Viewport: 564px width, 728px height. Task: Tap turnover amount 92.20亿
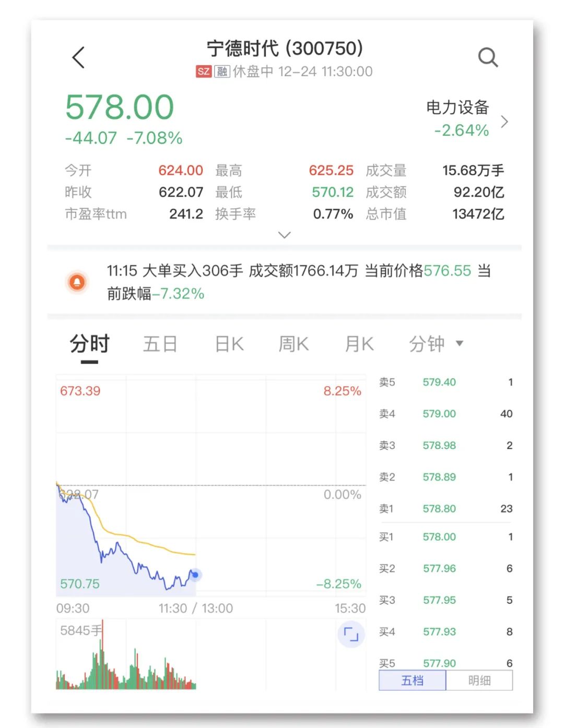[x=479, y=193]
